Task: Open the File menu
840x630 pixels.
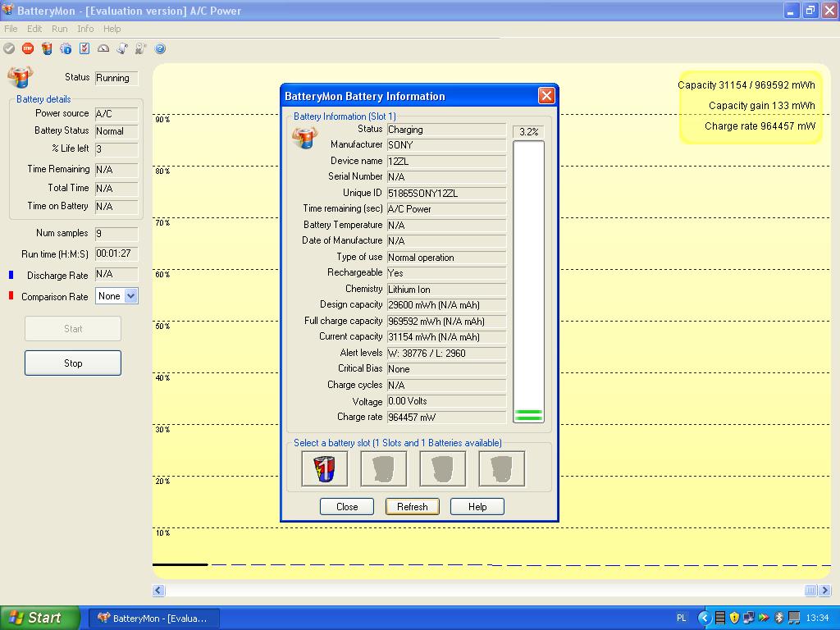Action: click(x=11, y=29)
